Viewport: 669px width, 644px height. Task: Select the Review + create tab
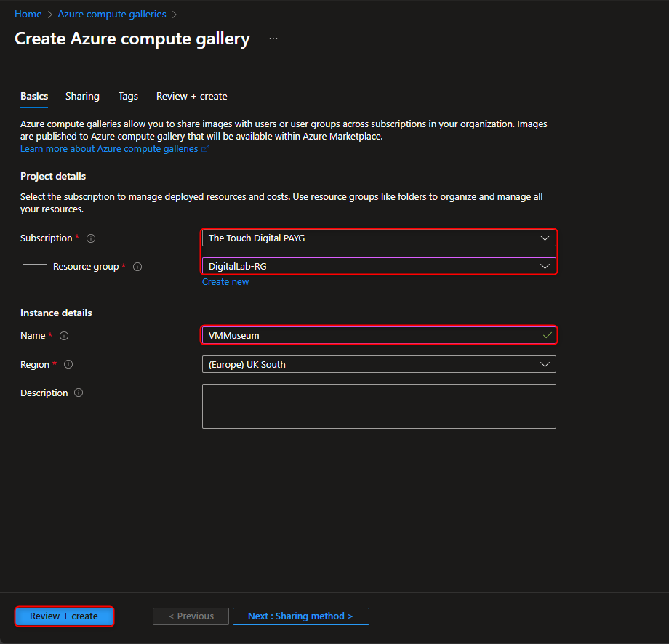click(191, 96)
